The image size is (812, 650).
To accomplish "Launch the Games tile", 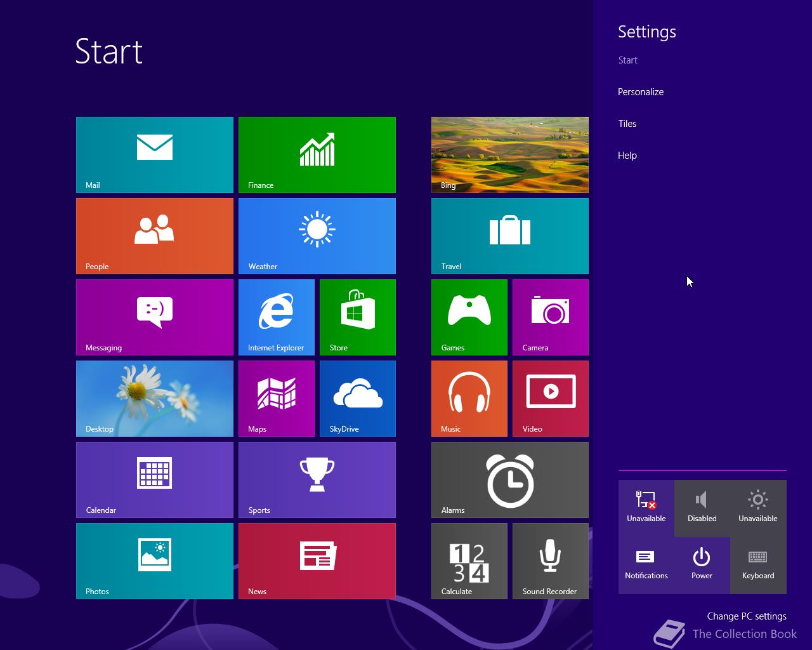I will pos(469,317).
